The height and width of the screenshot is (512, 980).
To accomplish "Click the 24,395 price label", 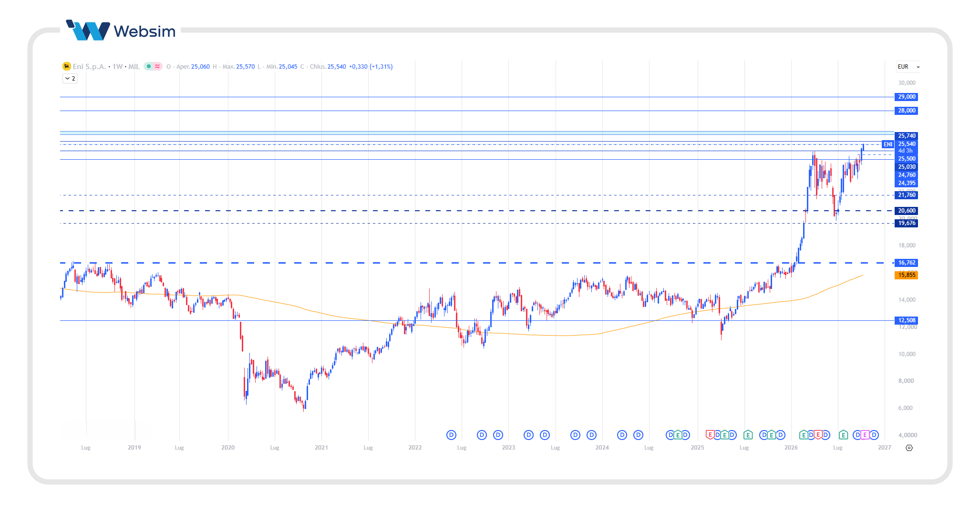I will [x=906, y=183].
